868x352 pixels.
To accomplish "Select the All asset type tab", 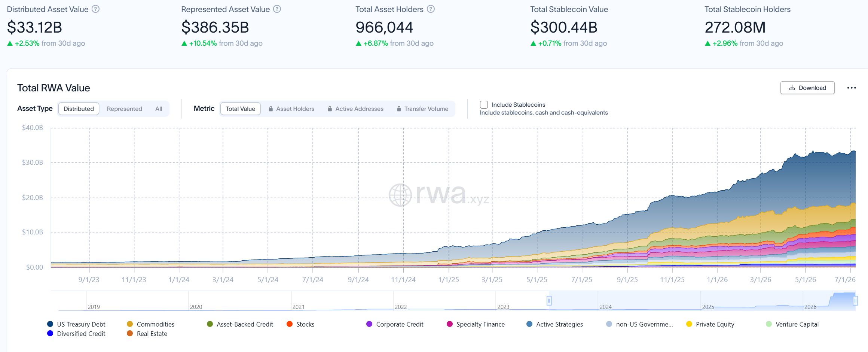I will [159, 109].
